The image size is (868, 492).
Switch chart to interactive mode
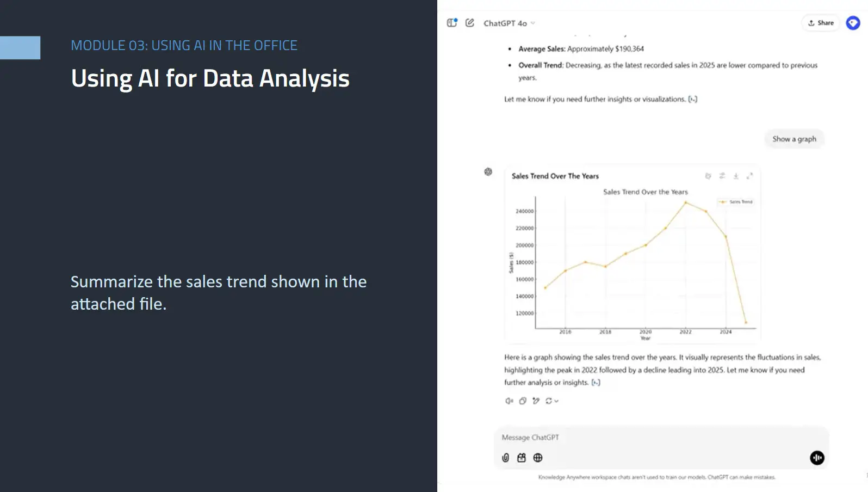[x=722, y=176]
